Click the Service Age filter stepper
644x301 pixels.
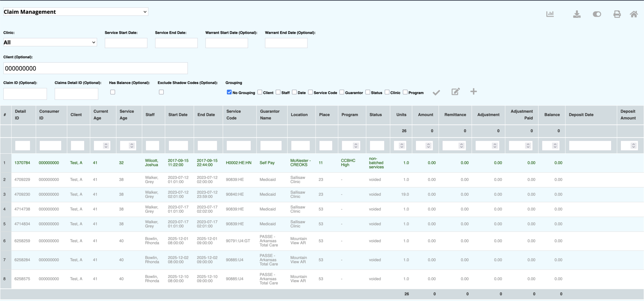(132, 146)
